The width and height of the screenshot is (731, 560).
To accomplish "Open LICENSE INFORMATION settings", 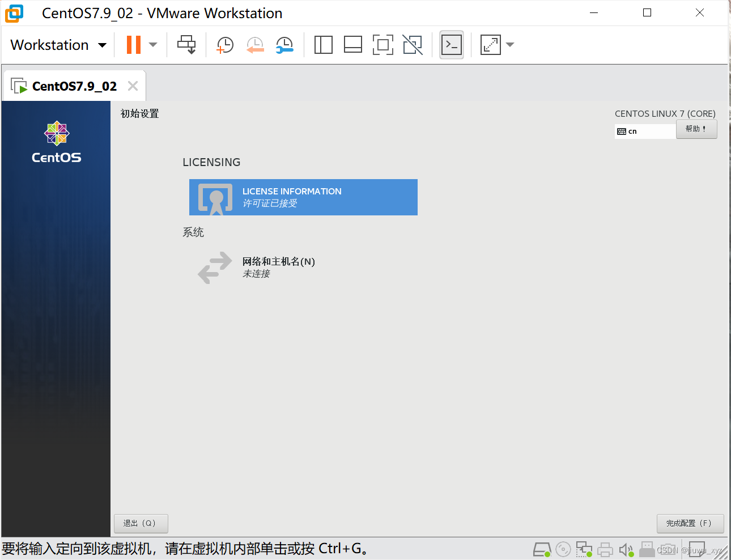I will pos(303,197).
